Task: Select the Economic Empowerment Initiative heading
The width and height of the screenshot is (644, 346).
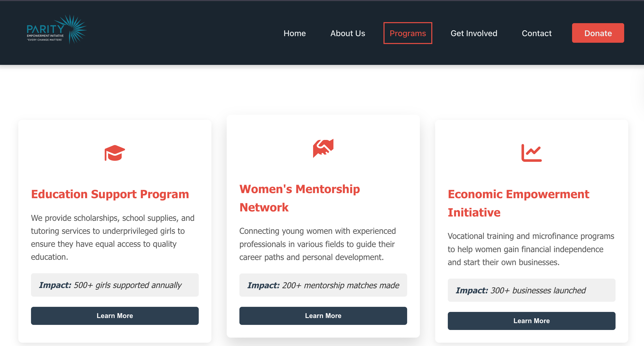Action: point(518,203)
